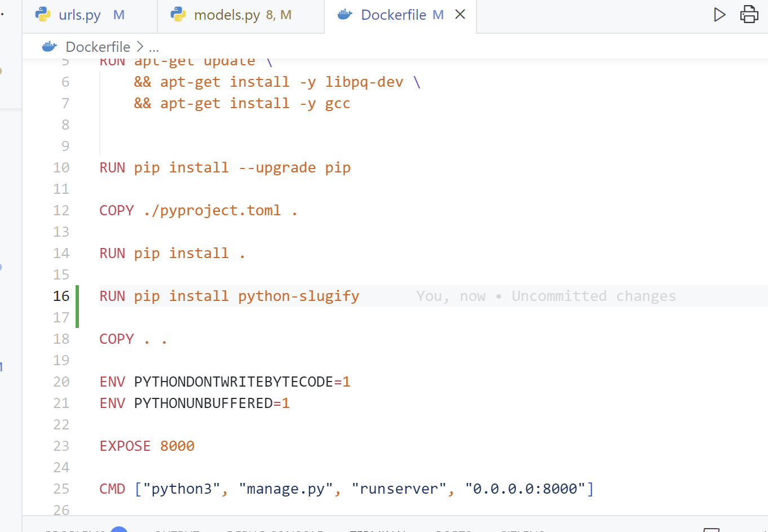Close the Dockerfile tab

click(x=460, y=15)
